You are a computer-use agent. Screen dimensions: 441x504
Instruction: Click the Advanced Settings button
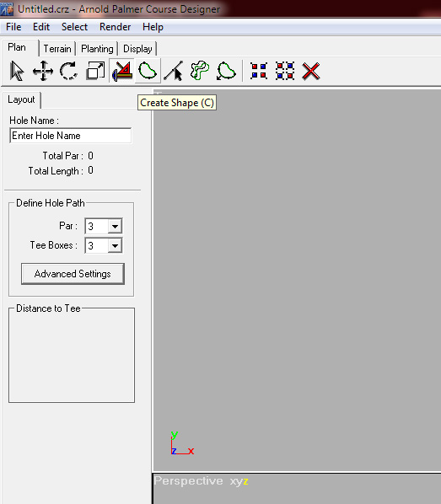(73, 274)
